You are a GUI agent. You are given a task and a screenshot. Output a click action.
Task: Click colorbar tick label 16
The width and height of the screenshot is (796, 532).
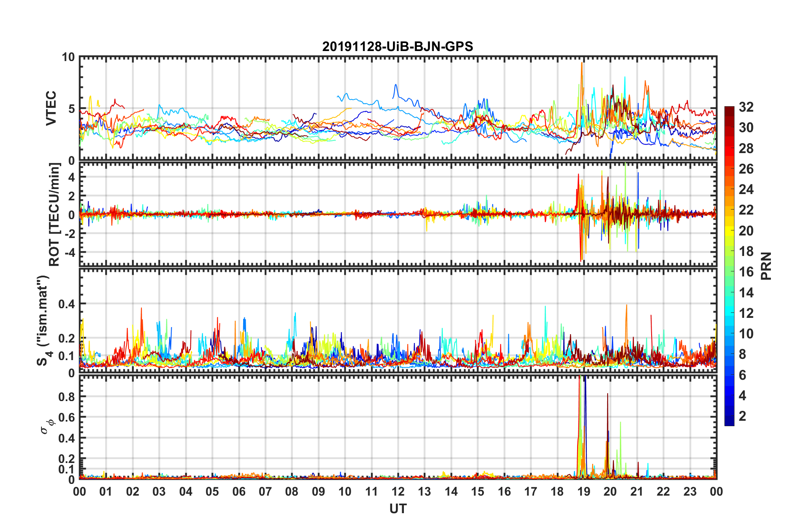click(746, 272)
